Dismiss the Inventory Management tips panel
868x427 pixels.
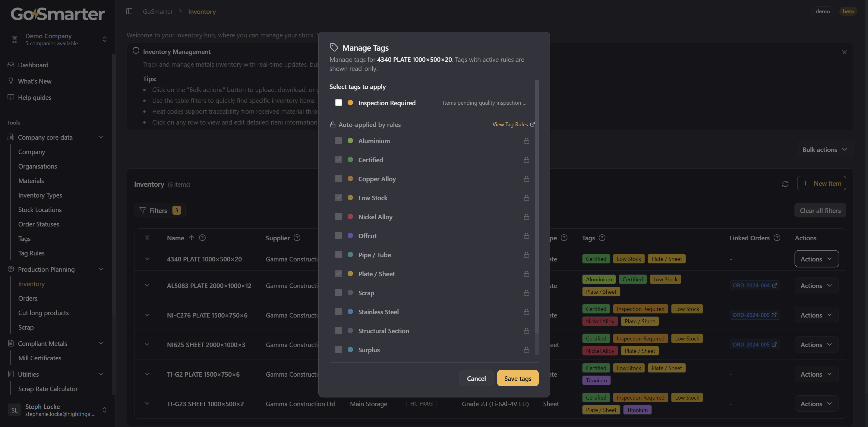pos(844,52)
